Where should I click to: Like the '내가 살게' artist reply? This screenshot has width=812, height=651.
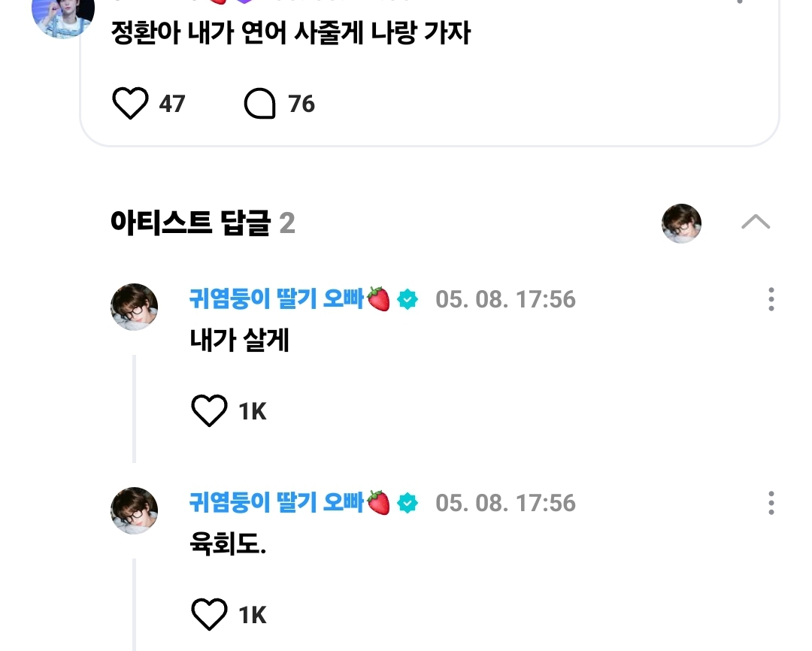(208, 411)
